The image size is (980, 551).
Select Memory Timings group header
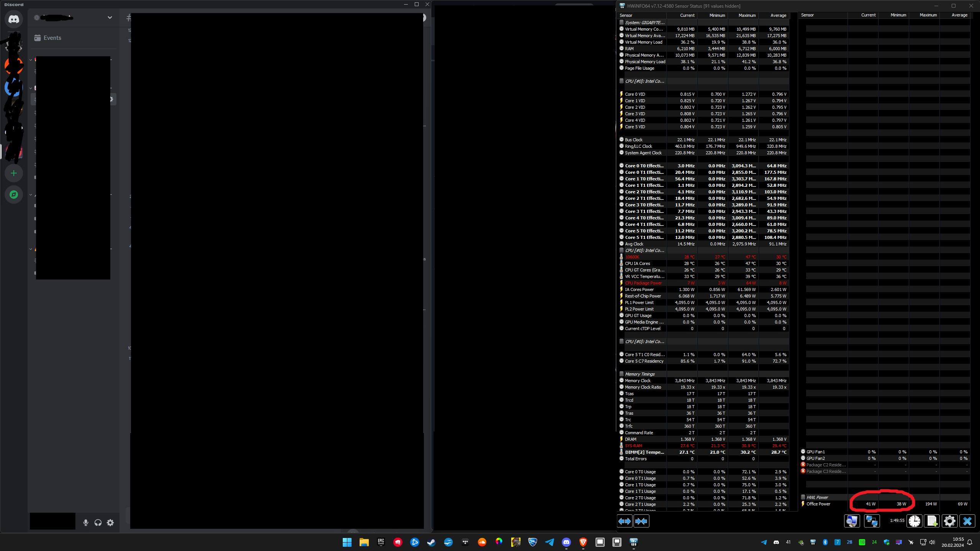(x=703, y=374)
